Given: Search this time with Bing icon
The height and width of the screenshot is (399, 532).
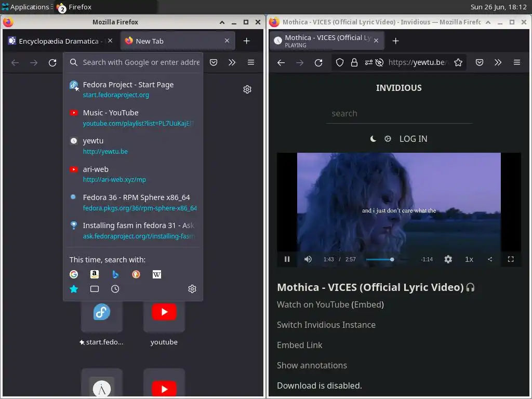Looking at the screenshot, I should click(115, 274).
